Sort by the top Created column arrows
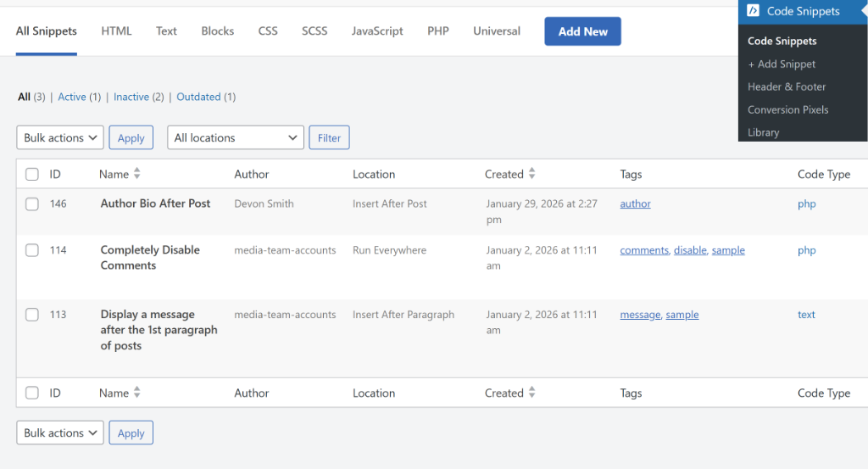The image size is (868, 469). point(531,173)
